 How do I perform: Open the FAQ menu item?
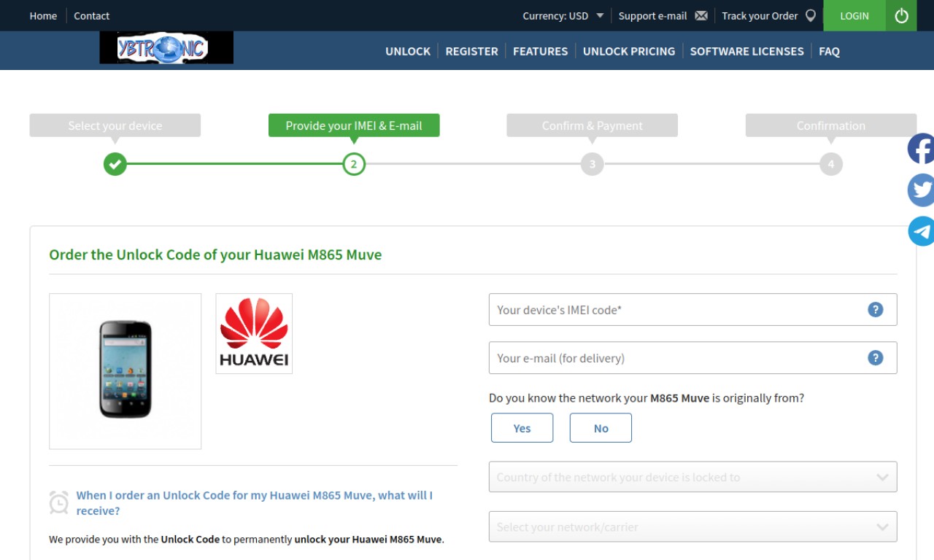tap(829, 51)
